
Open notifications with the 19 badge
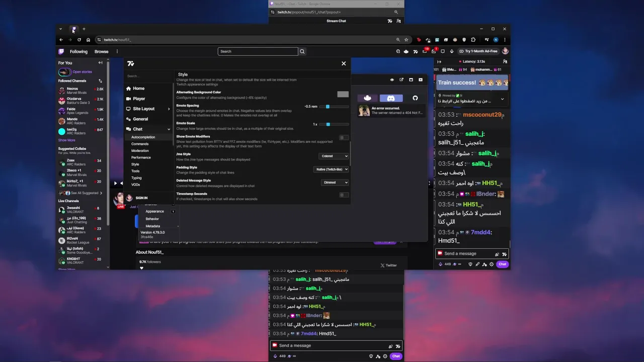coord(425,51)
